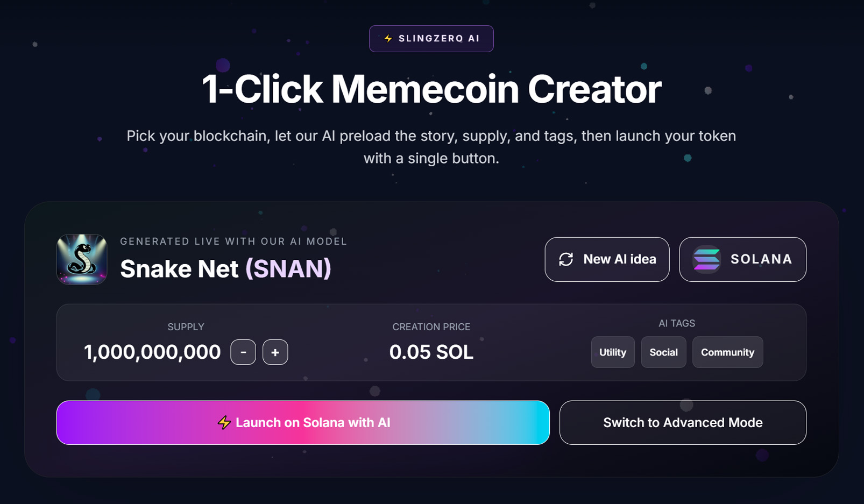Viewport: 864px width, 504px height.
Task: Select the Utility AI tag
Action: tap(613, 352)
